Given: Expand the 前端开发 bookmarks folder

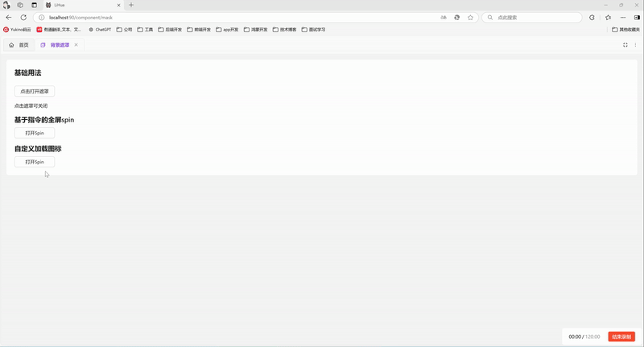Looking at the screenshot, I should coord(199,30).
